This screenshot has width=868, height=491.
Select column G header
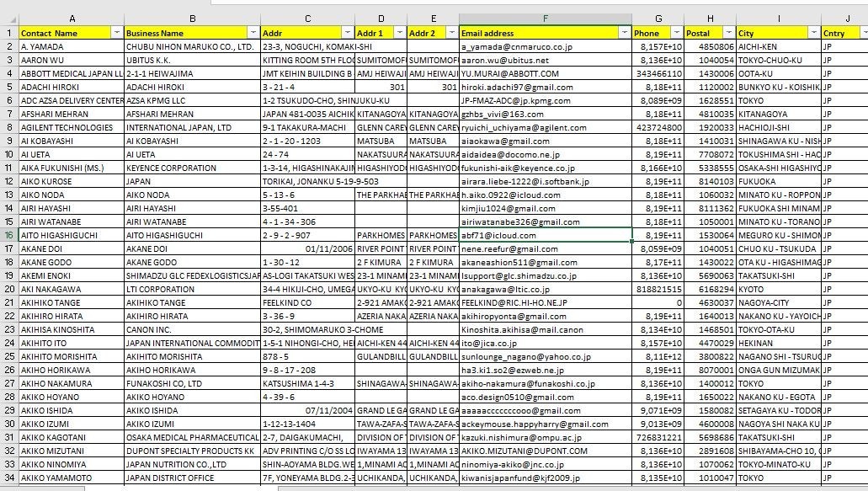click(x=658, y=19)
